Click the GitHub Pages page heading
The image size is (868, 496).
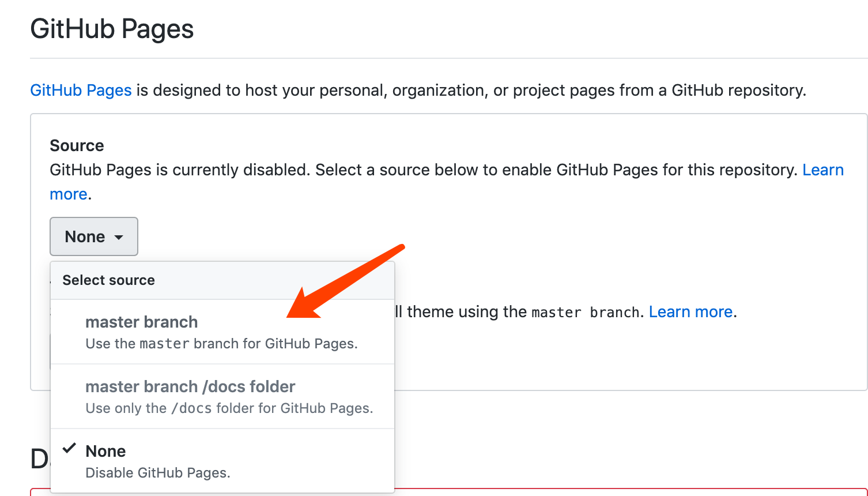point(112,29)
